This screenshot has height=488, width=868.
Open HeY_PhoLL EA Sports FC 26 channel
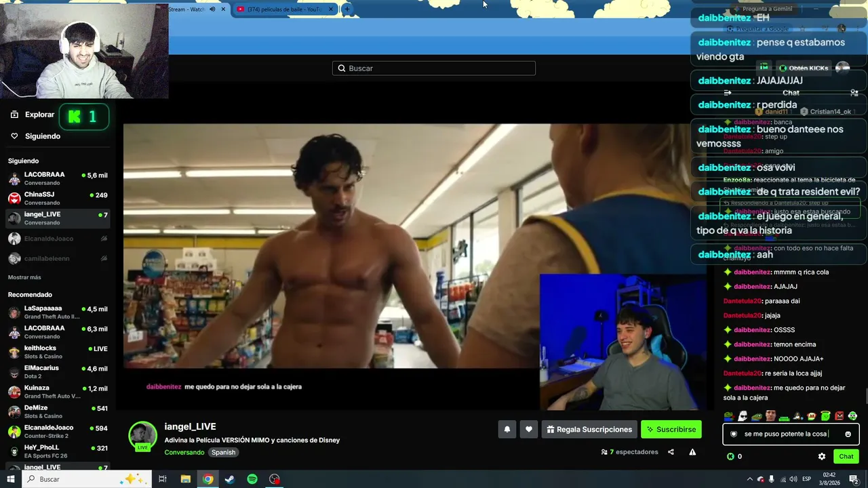click(58, 451)
